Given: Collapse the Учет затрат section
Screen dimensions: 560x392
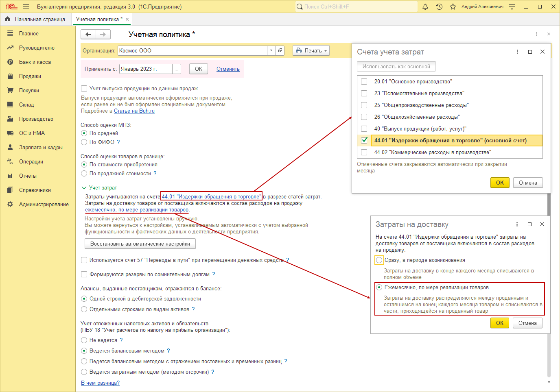Looking at the screenshot, I should [84, 187].
